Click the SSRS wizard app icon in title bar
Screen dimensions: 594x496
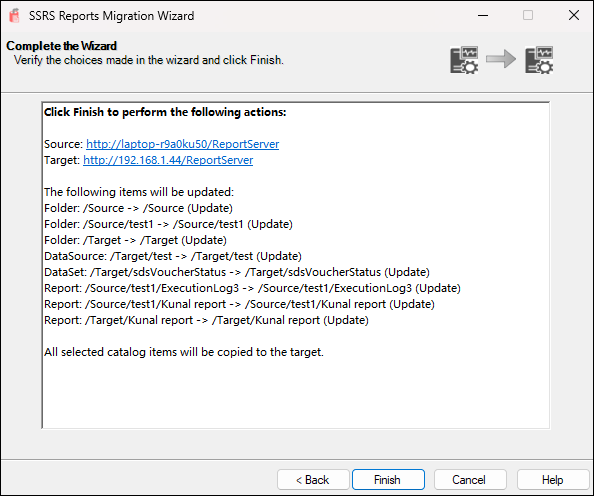pos(14,16)
